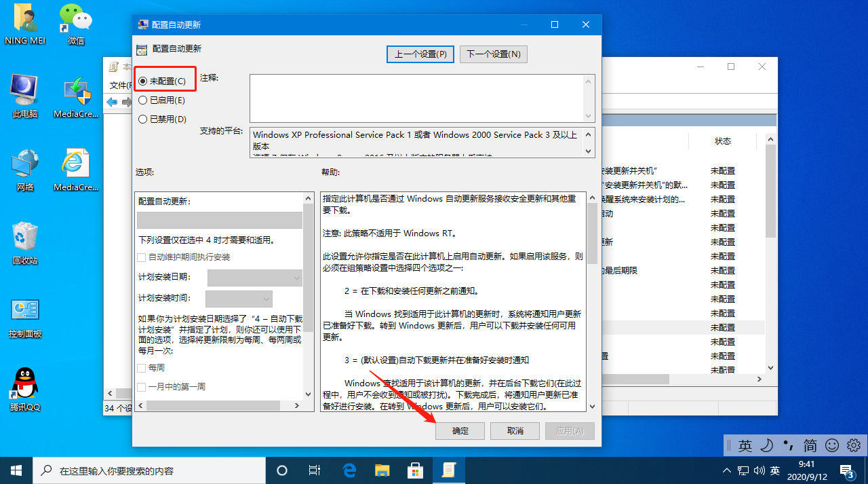Select the 已禁用 radio button

(x=144, y=119)
